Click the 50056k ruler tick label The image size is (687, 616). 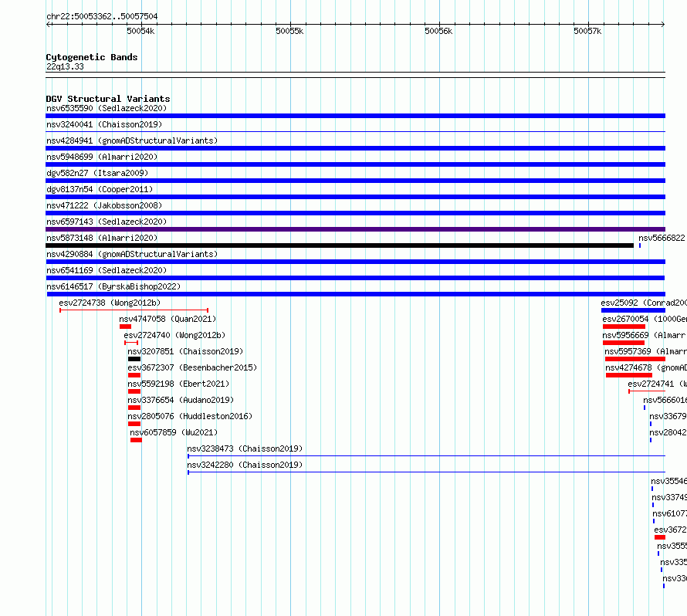point(438,31)
